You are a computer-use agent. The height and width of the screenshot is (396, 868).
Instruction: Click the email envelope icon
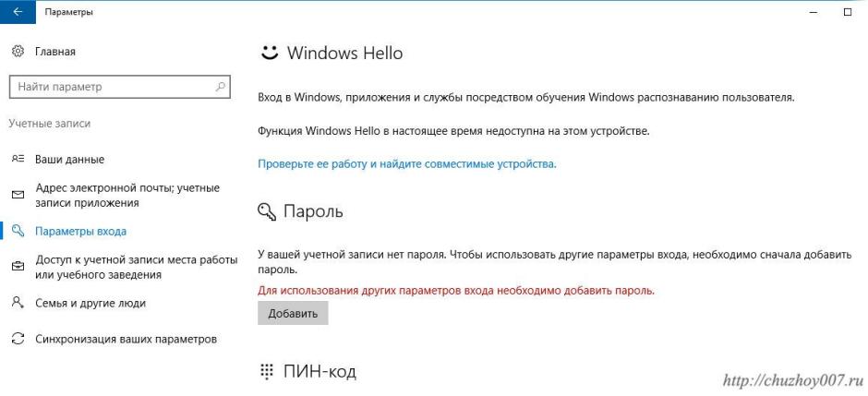pos(17,195)
